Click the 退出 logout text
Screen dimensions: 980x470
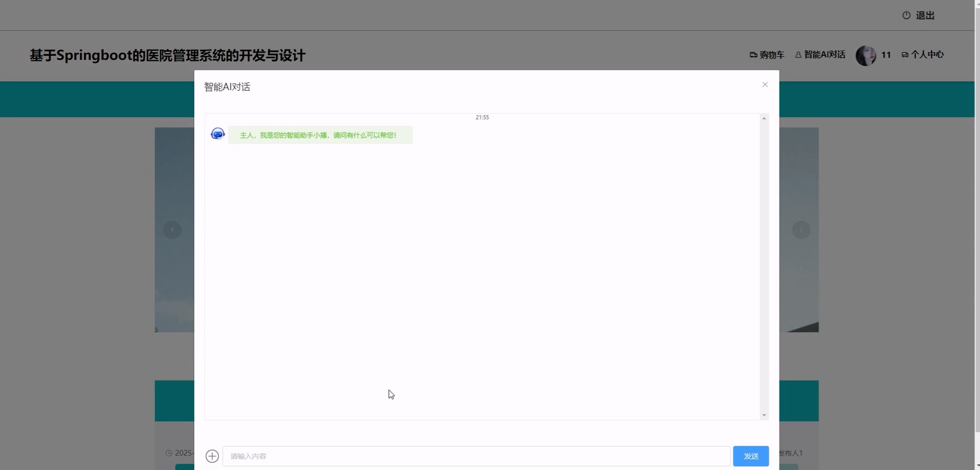[x=925, y=16]
